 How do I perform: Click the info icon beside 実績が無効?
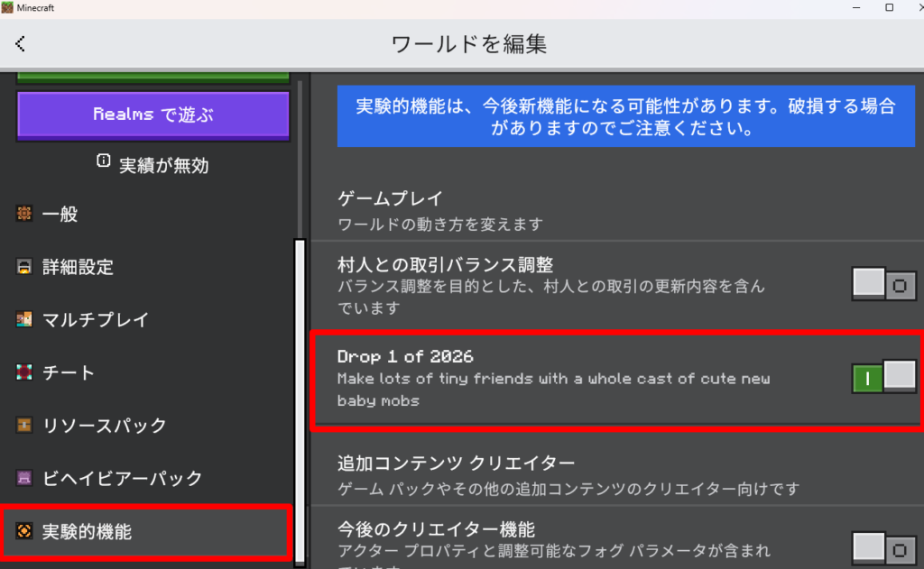point(103,161)
